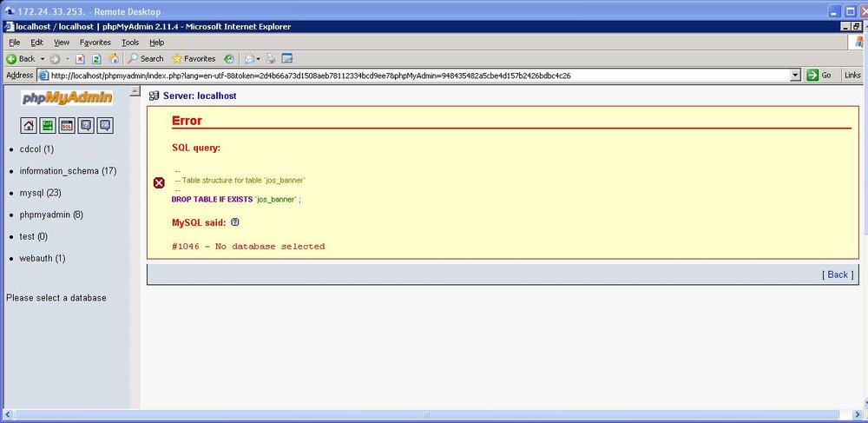This screenshot has width=868, height=423.
Task: Click the 'Please select a database' text
Action: (56, 298)
